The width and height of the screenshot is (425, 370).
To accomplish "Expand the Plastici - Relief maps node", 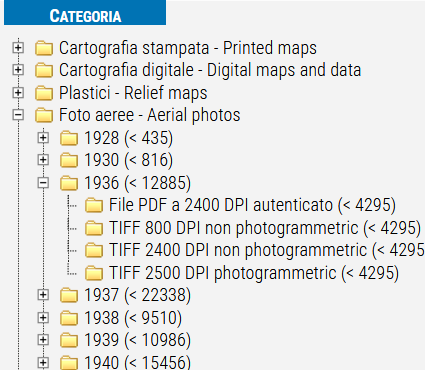I will pyautogui.click(x=18, y=92).
